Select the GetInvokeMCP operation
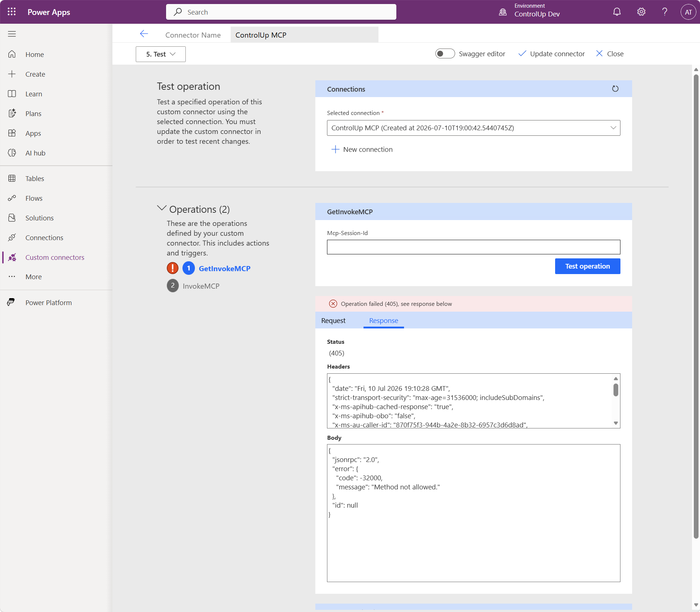This screenshot has height=612, width=700. click(224, 268)
